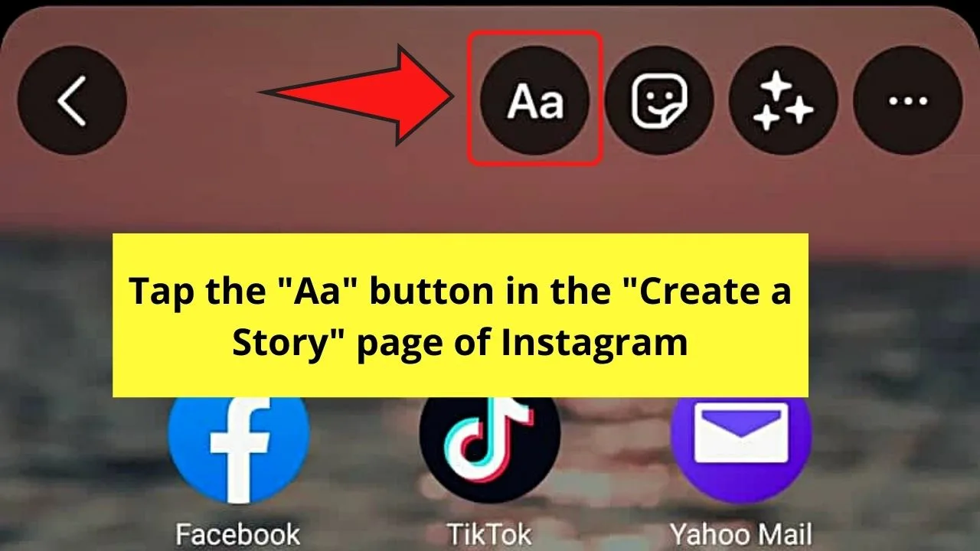Click the TikTok text label
Viewport: 980px width, 551px height.
[x=490, y=533]
